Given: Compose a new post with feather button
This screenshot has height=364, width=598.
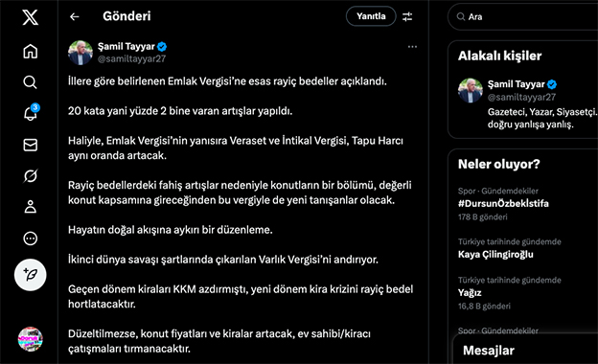Looking at the screenshot, I should click(30, 275).
